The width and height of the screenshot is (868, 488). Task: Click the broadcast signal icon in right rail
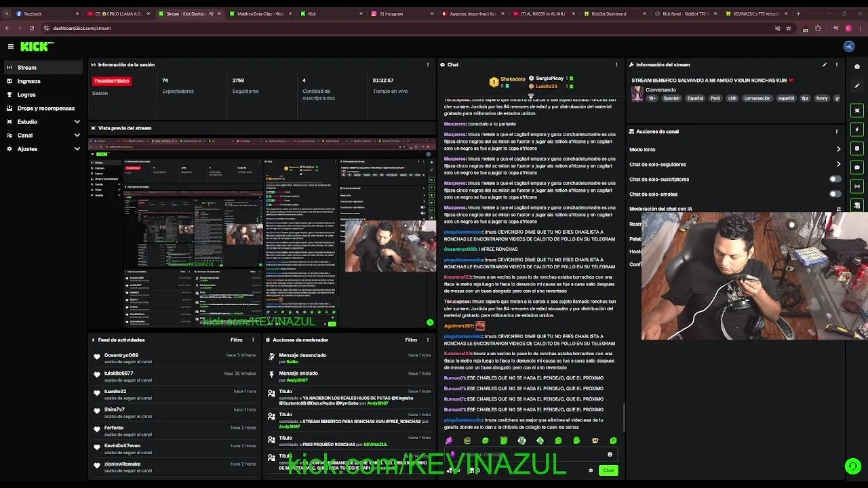pos(857,186)
